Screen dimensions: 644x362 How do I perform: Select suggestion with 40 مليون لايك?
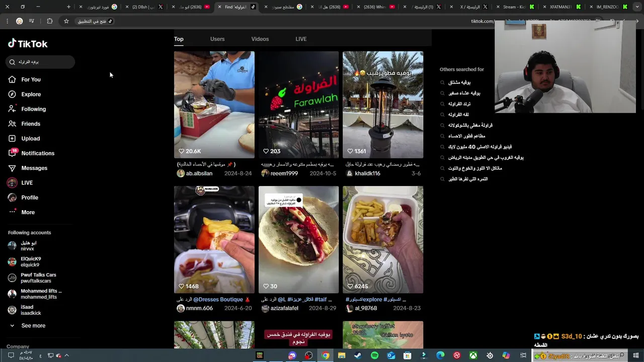[x=479, y=147]
